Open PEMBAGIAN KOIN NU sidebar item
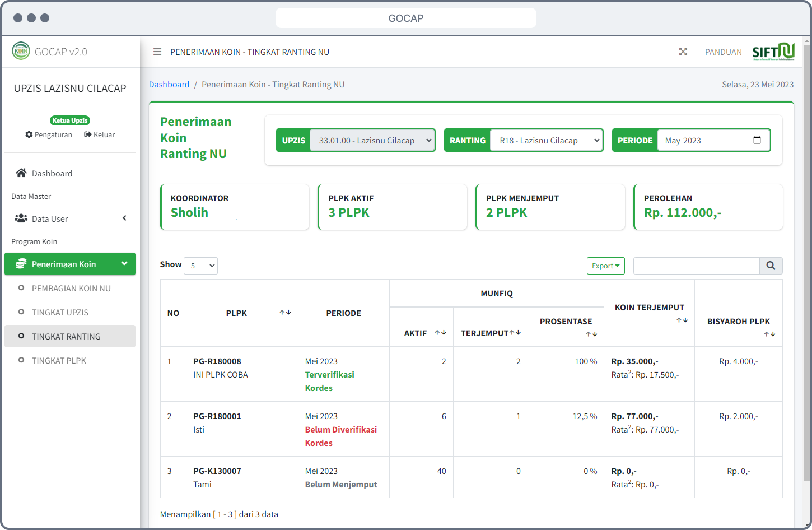 click(71, 288)
